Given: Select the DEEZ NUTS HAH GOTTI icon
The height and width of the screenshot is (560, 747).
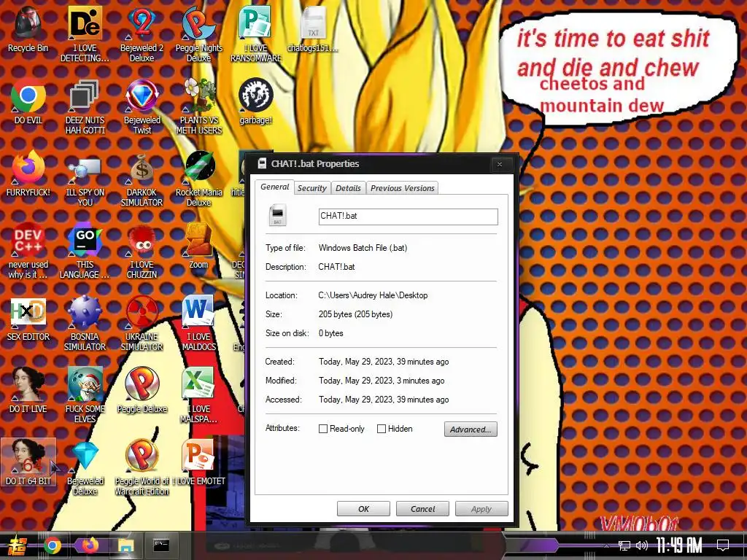Looking at the screenshot, I should (x=85, y=106).
